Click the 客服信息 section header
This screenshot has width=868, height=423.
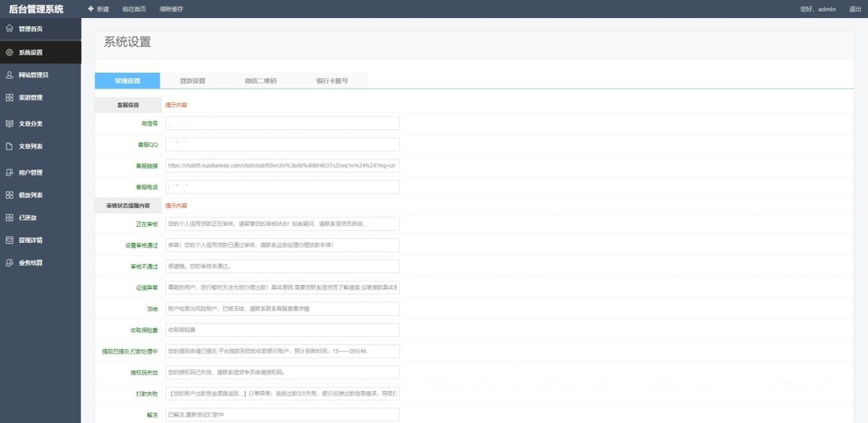(x=128, y=105)
